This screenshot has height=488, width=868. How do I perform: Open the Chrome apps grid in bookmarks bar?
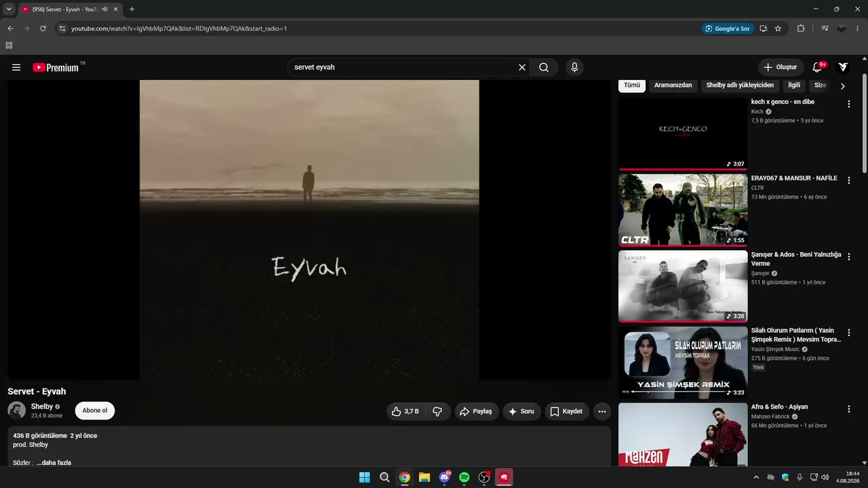click(9, 45)
